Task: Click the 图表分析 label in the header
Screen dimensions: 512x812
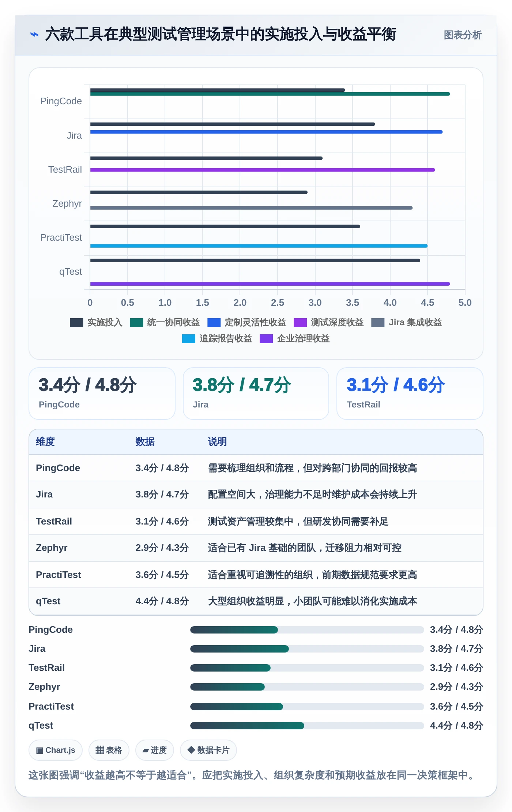Action: click(x=463, y=35)
